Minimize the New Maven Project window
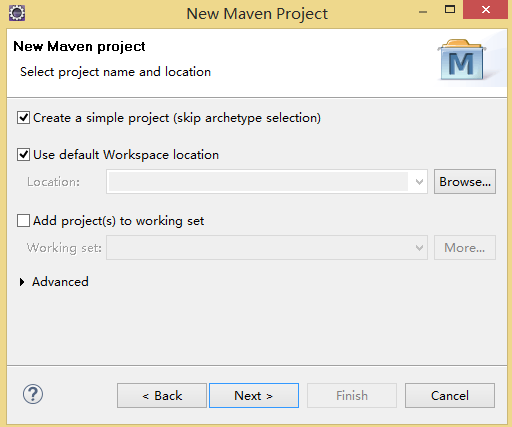 [423, 12]
